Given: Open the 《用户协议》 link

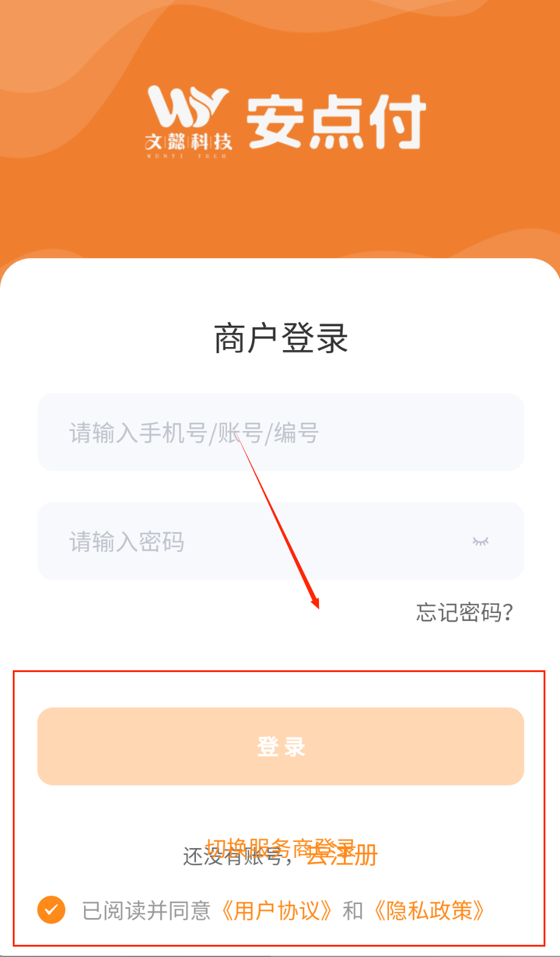Looking at the screenshot, I should pos(276,911).
